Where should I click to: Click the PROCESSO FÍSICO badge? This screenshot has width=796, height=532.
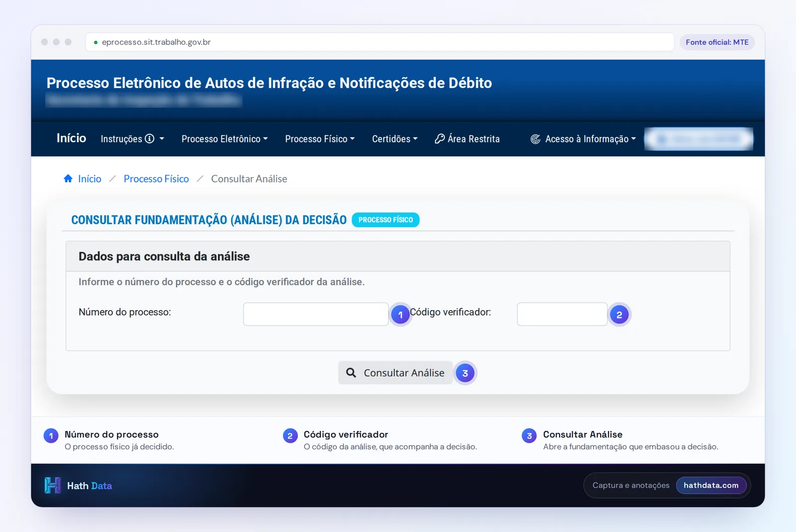pos(386,220)
